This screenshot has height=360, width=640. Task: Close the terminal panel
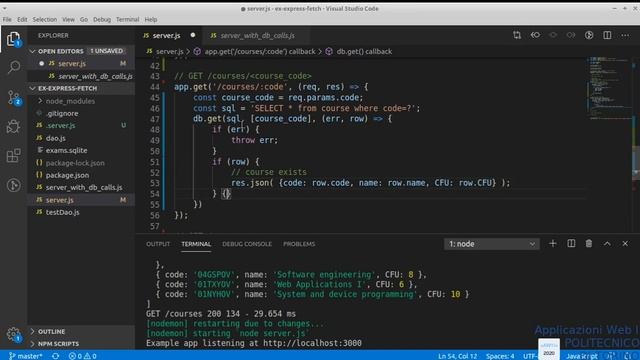[x=625, y=244]
